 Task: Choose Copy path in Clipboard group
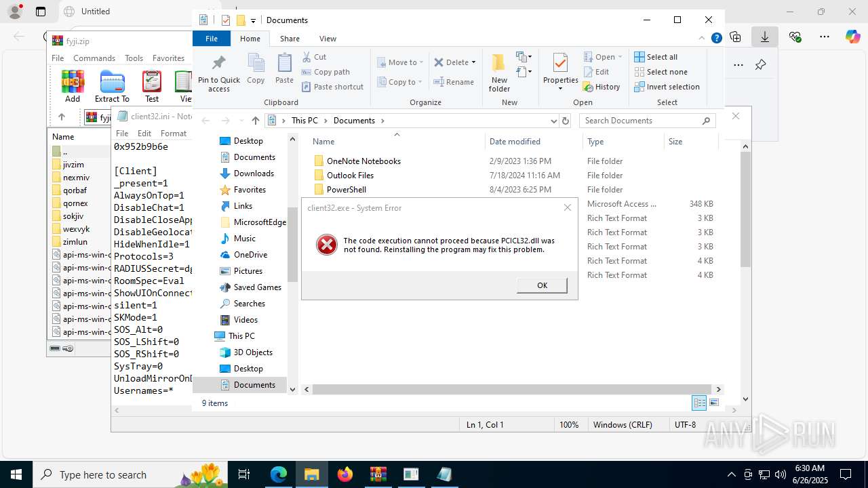[325, 72]
